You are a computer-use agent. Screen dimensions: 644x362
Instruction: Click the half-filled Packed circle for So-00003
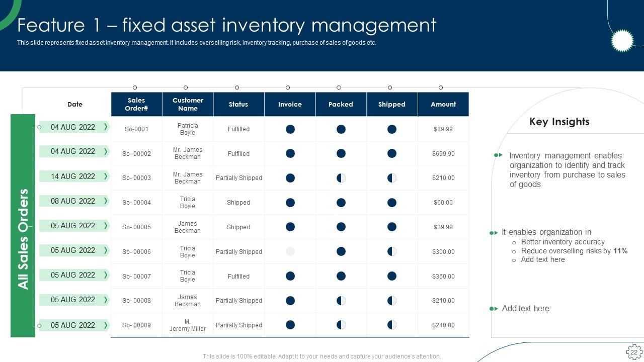tap(341, 178)
